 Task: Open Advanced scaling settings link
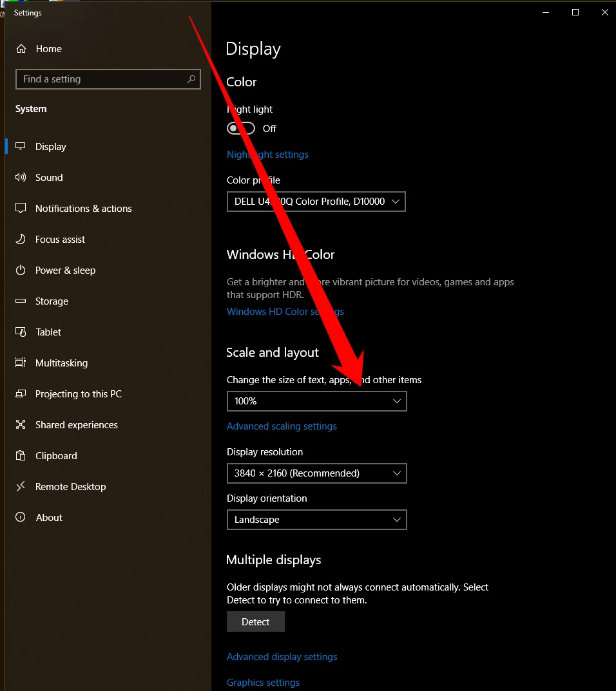282,426
